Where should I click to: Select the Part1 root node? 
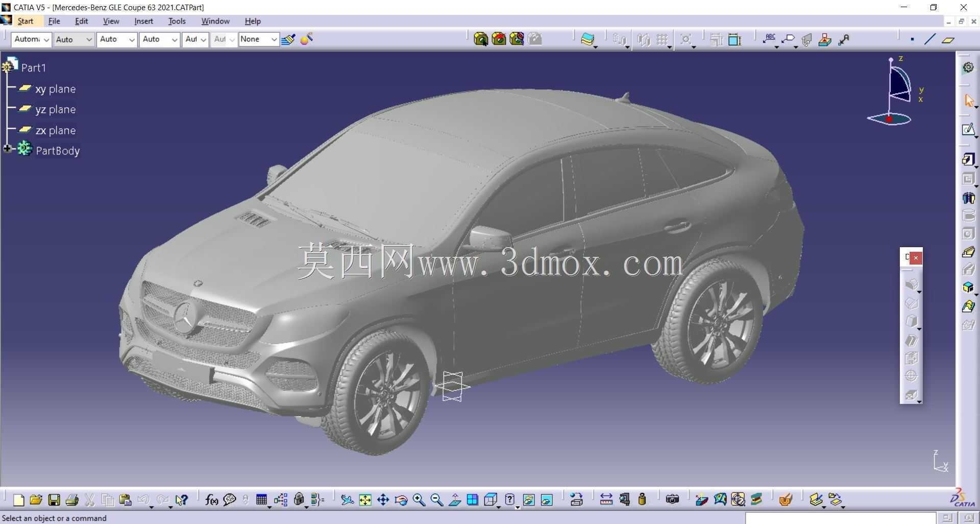point(33,67)
